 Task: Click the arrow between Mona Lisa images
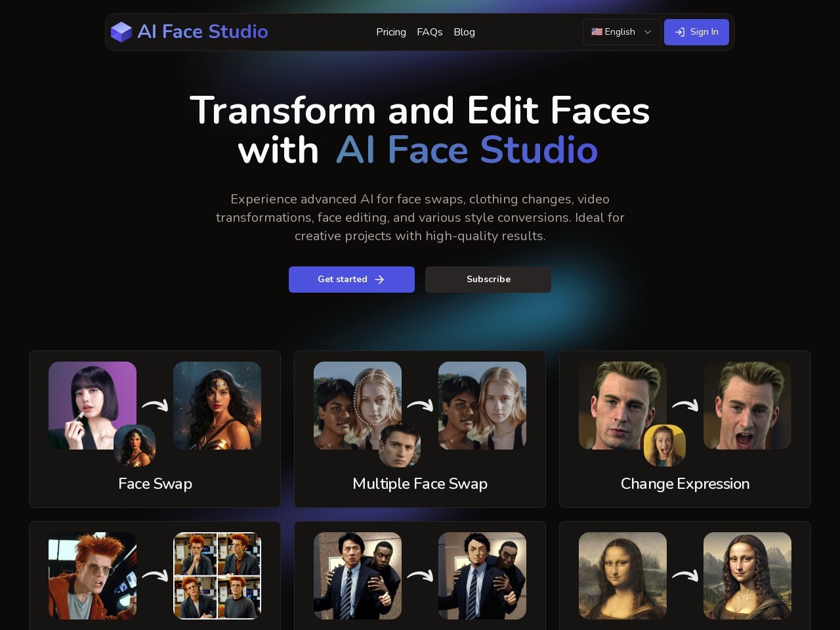685,576
